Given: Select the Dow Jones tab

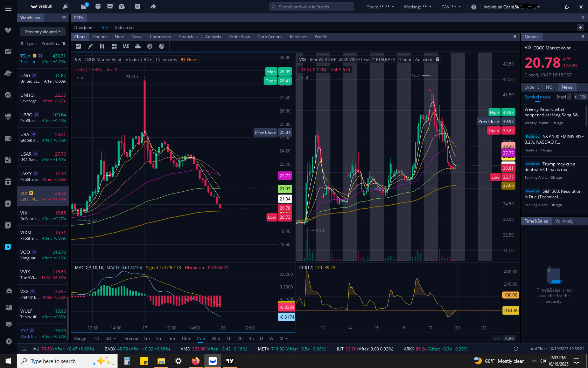Looking at the screenshot, I should click(x=84, y=27).
